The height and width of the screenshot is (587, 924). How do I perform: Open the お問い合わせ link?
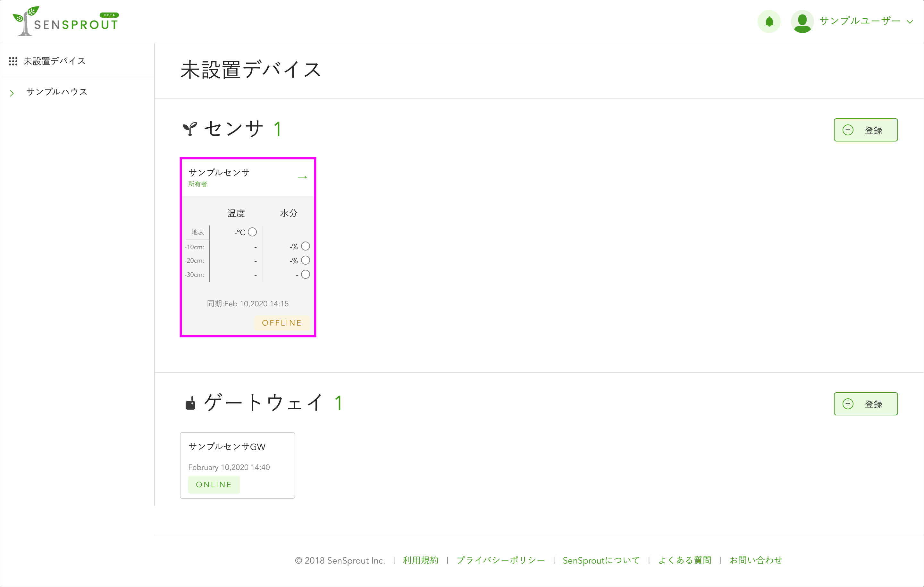point(756,560)
